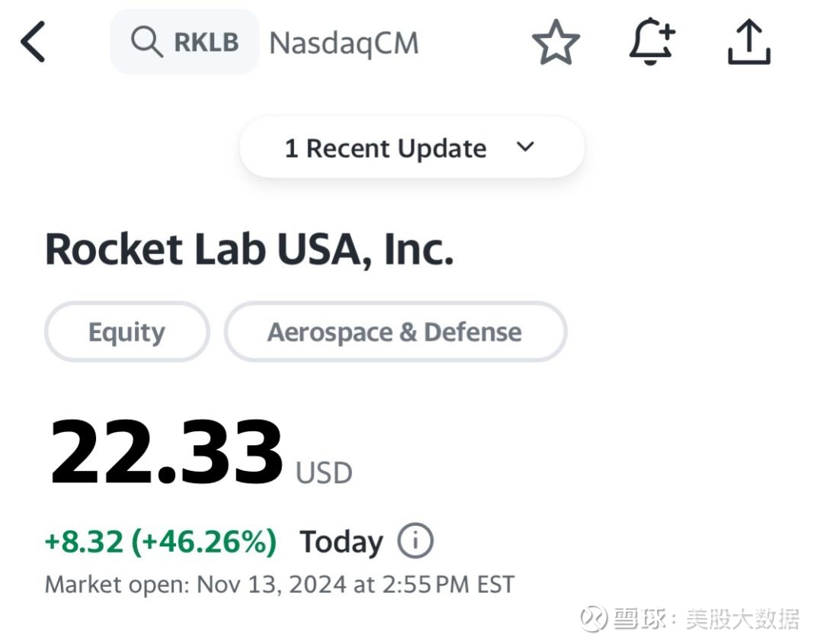The width and height of the screenshot is (823, 644).
Task: Click the chevron beside 1 Recent Update
Action: coord(525,147)
